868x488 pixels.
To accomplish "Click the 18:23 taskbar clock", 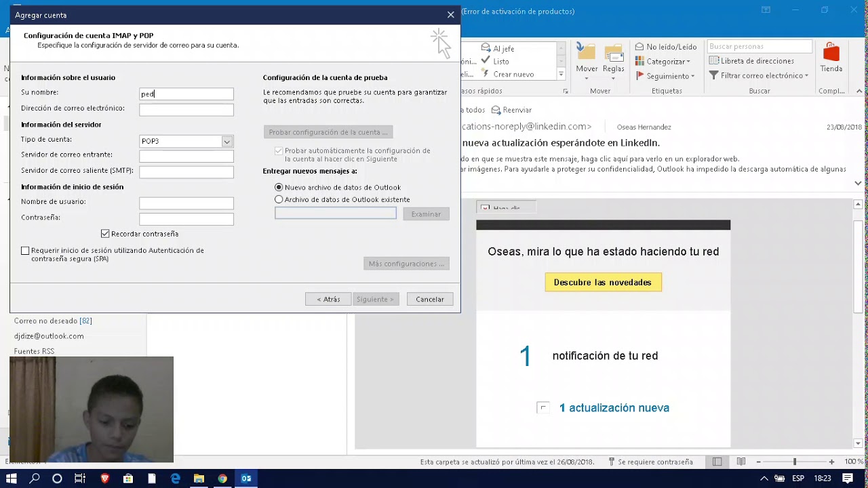I will coord(822,479).
